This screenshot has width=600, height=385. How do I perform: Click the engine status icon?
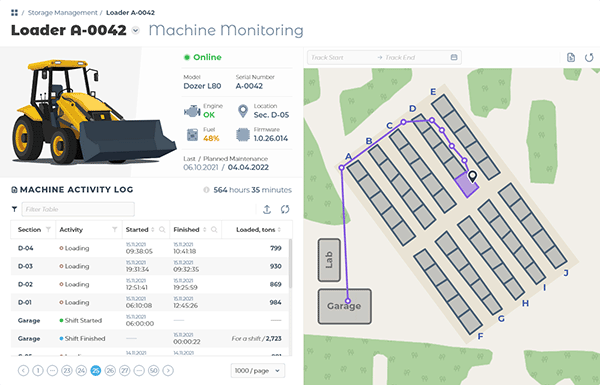192,111
